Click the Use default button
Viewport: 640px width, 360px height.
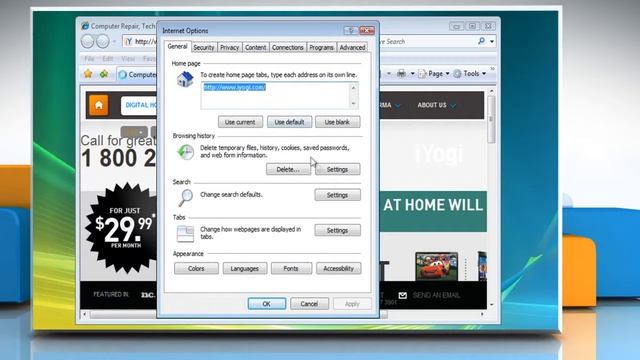pyautogui.click(x=289, y=122)
